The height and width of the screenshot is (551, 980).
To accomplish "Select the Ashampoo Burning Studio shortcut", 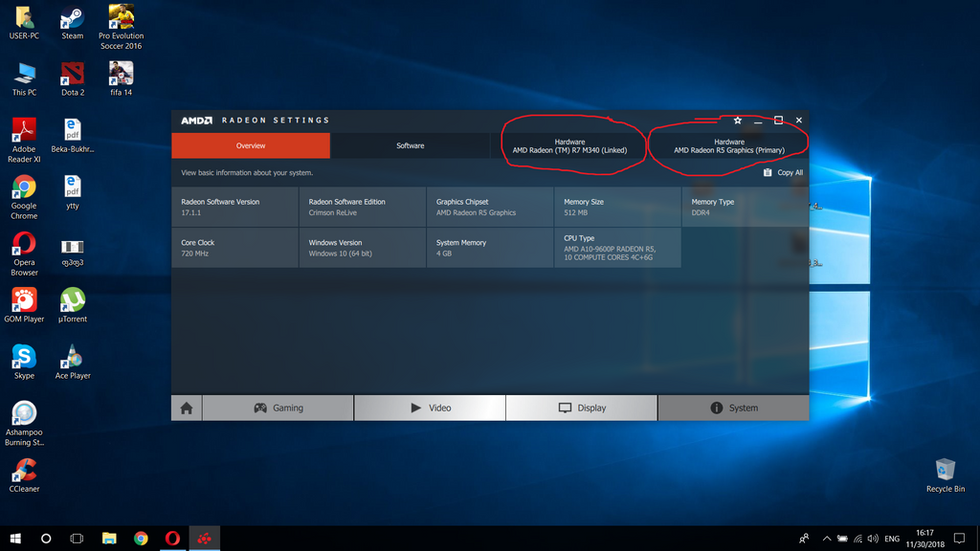I will (24, 424).
